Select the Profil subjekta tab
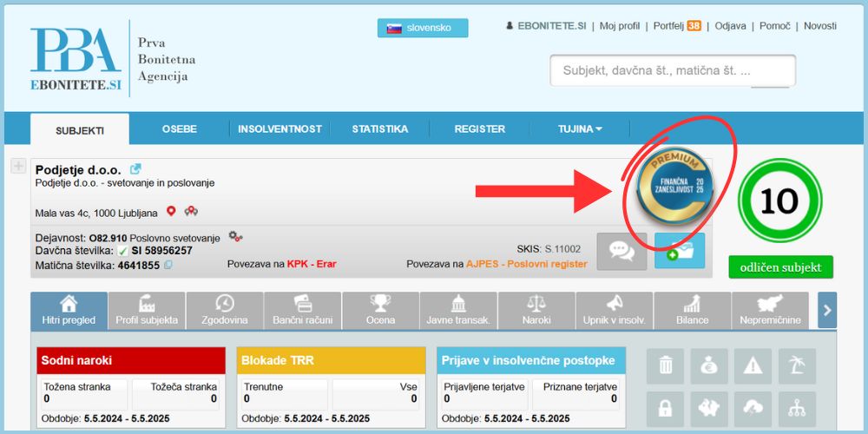This screenshot has height=434, width=868. pyautogui.click(x=147, y=311)
